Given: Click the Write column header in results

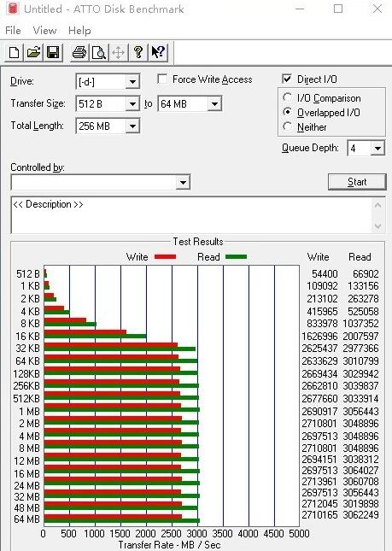Looking at the screenshot, I should tap(318, 257).
